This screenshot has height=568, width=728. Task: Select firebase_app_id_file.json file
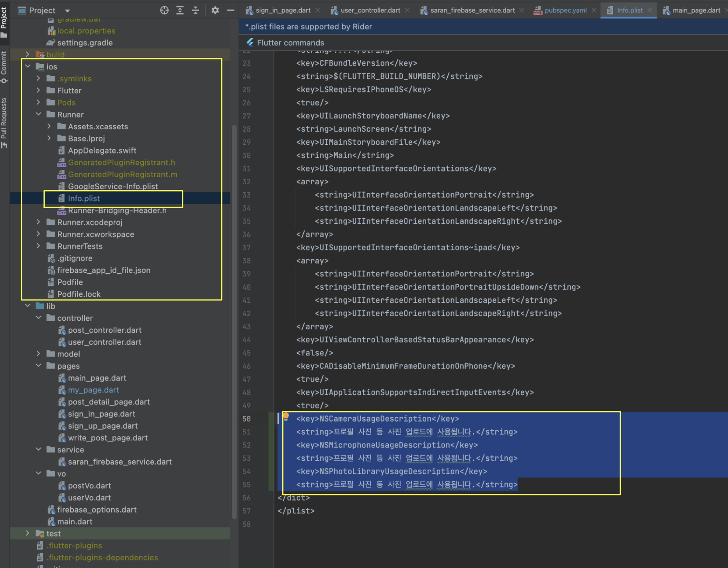[104, 270]
